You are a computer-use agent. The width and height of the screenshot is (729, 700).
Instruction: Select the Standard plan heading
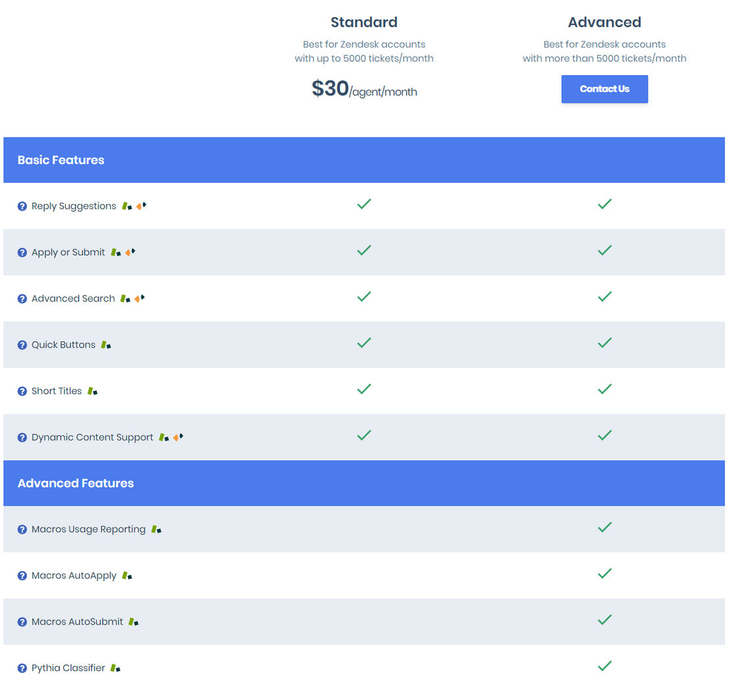pyautogui.click(x=364, y=22)
